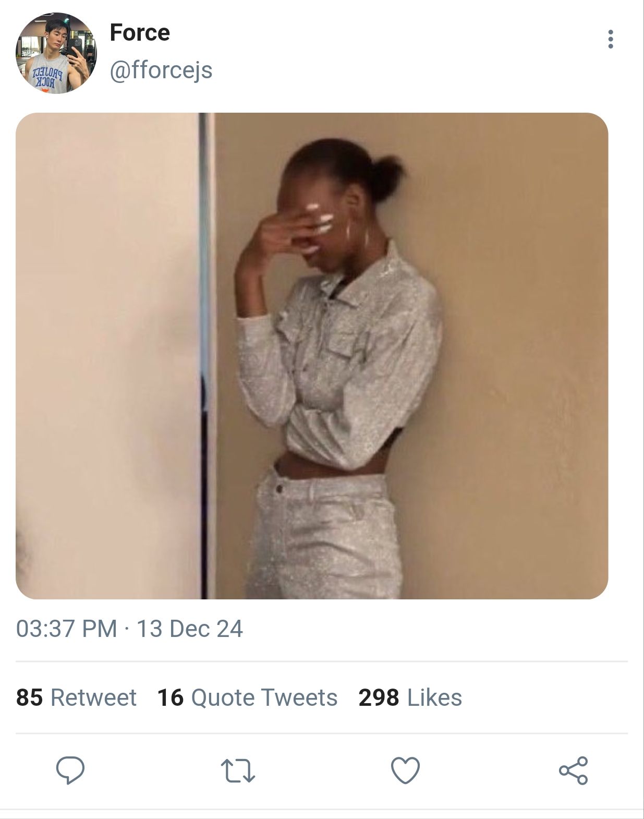Click the Retweet text label
Image resolution: width=644 pixels, height=819 pixels.
click(x=94, y=697)
